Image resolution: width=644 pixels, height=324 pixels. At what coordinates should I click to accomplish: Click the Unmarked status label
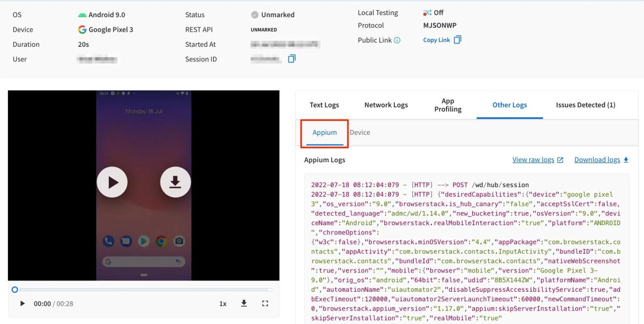(x=277, y=15)
